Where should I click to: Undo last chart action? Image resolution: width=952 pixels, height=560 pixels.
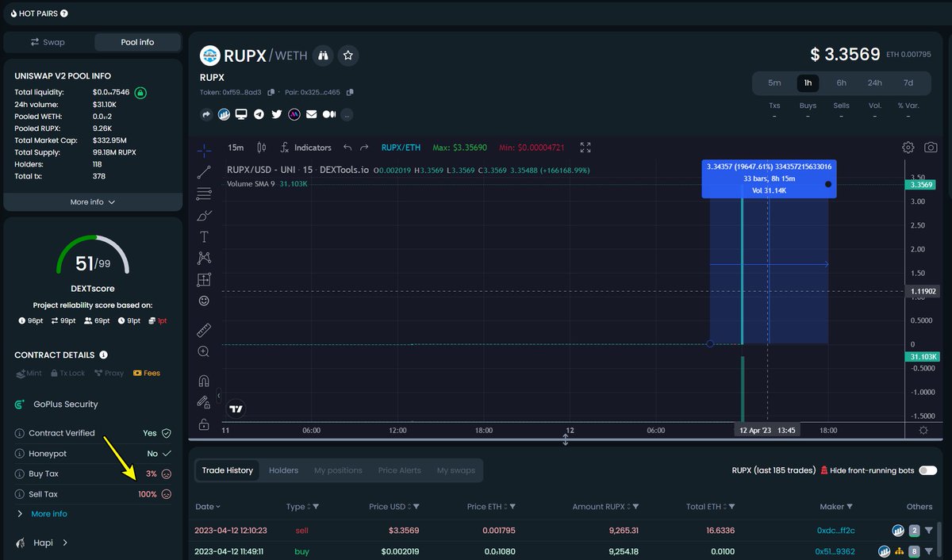point(347,148)
